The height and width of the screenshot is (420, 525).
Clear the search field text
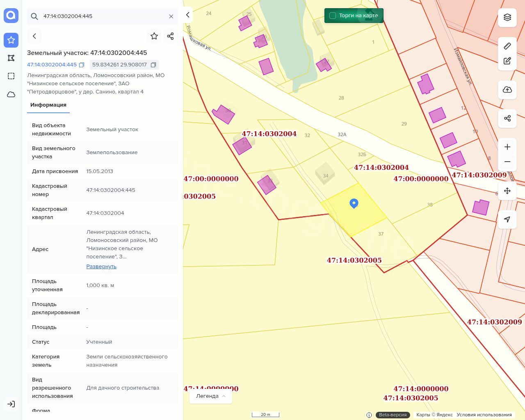pos(171,16)
